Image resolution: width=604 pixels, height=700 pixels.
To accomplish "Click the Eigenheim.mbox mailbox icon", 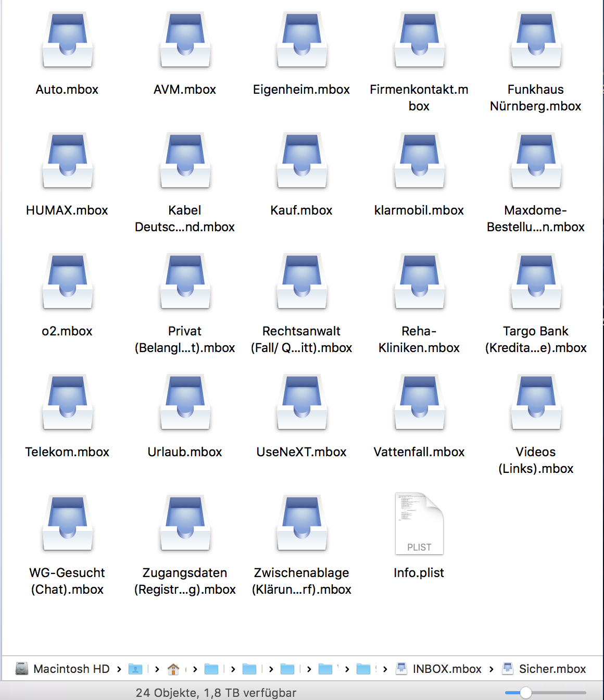I will (302, 41).
